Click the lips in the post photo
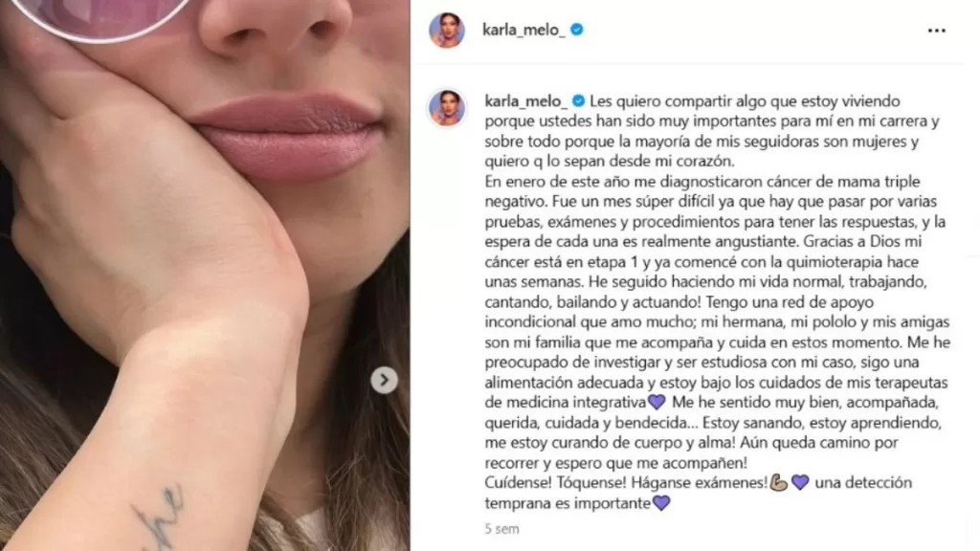980x551 pixels. coord(287,134)
